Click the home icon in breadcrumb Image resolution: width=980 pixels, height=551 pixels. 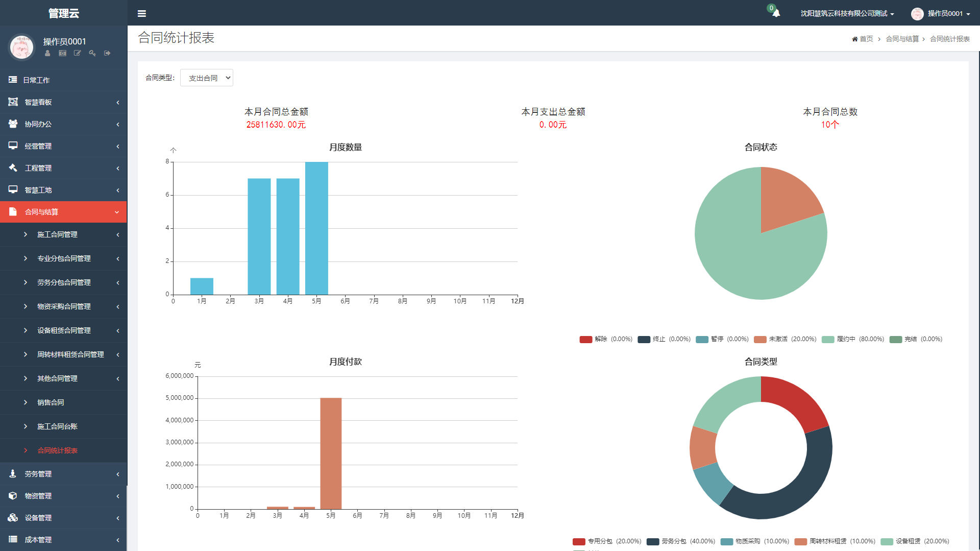[855, 39]
